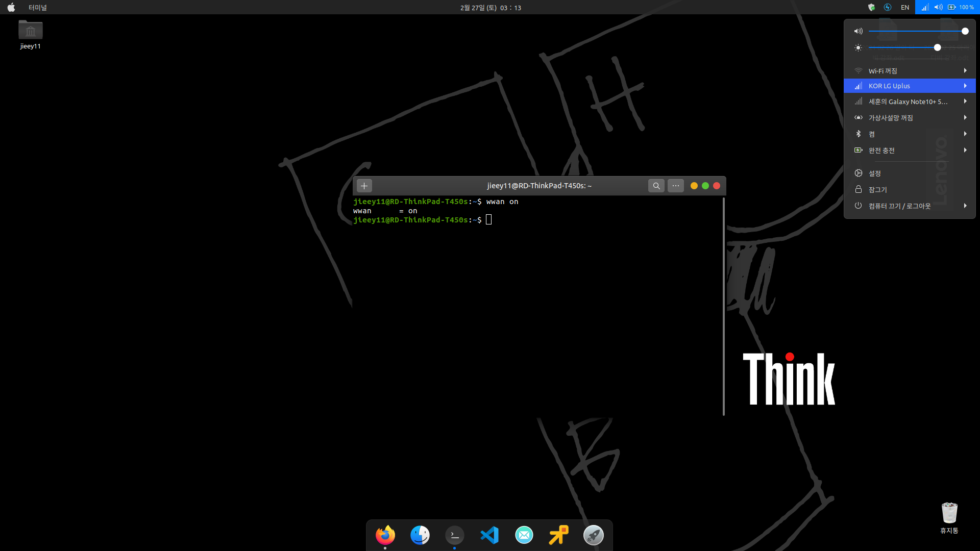Select 잠그기 to lock screen

click(x=877, y=190)
